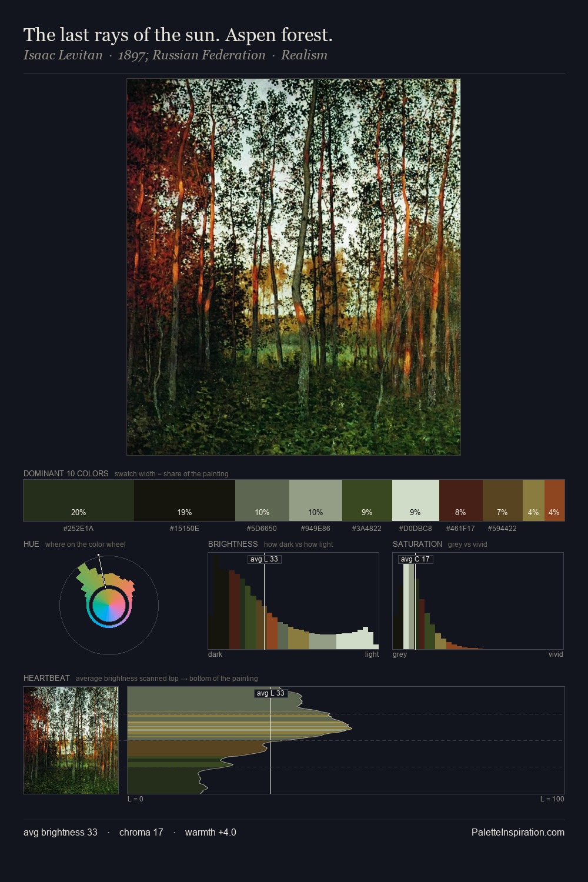Select the 9% pale cream swatch #D0DBC8
Viewport: 588px width, 882px height.
click(416, 500)
